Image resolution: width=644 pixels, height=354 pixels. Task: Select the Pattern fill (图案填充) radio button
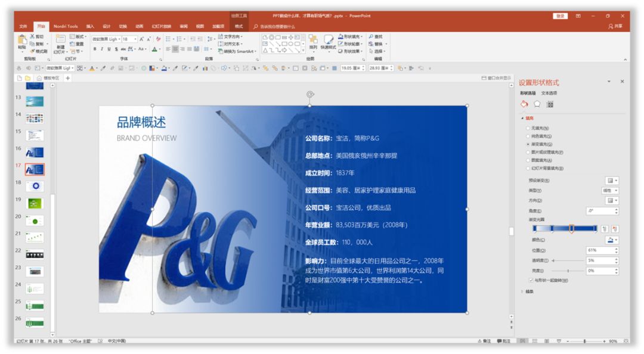tap(528, 160)
